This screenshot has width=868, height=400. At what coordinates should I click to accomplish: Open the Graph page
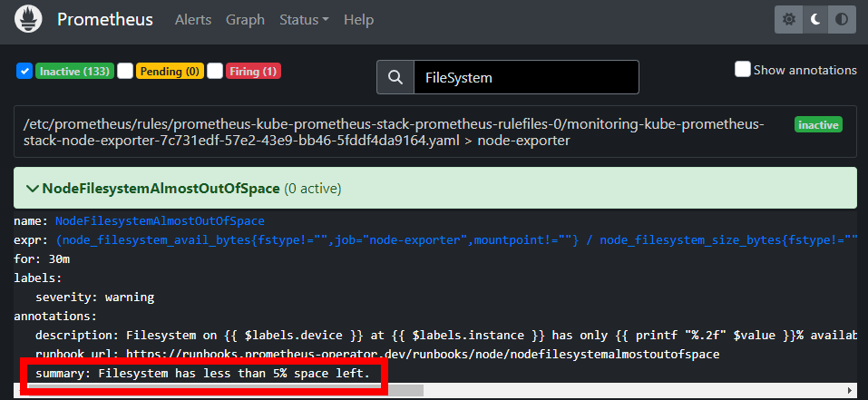(x=245, y=20)
